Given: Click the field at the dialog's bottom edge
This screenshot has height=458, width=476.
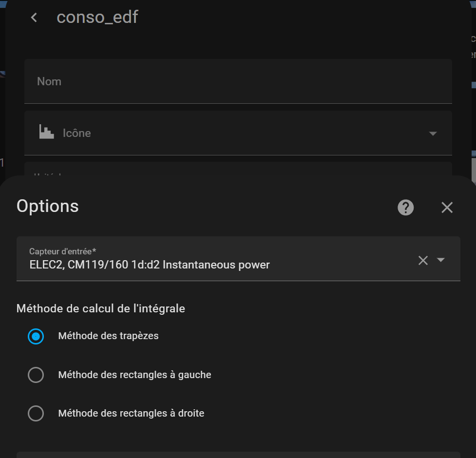Looking at the screenshot, I should [x=238, y=455].
